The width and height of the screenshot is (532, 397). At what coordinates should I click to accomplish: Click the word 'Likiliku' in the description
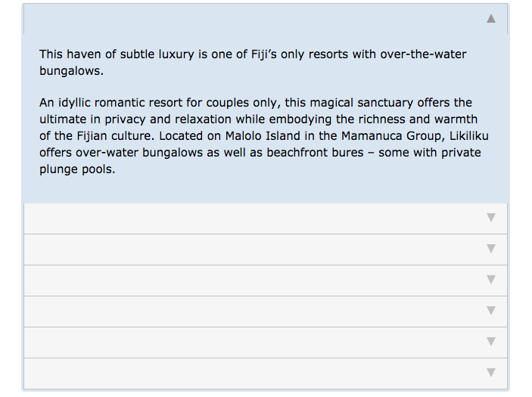(x=469, y=136)
